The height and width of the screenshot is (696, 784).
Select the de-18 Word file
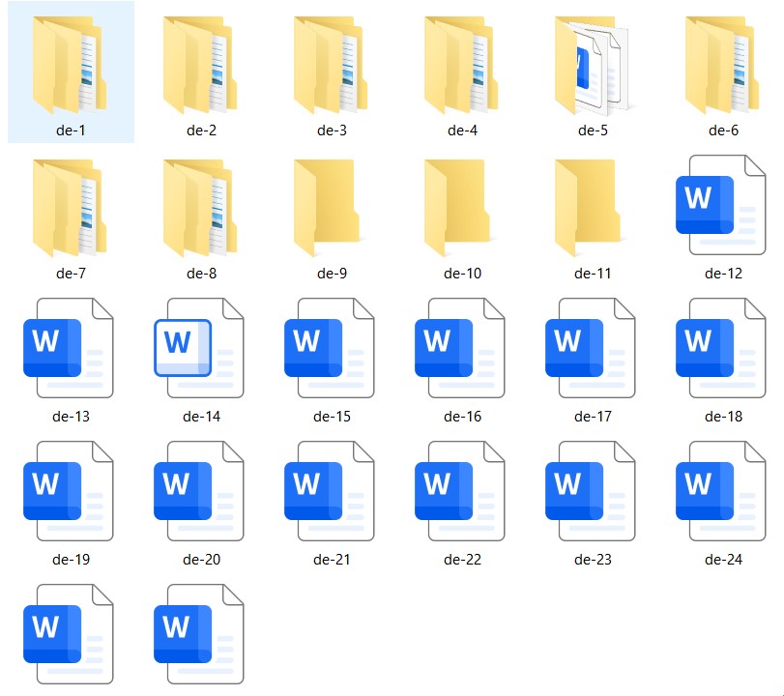pyautogui.click(x=722, y=348)
